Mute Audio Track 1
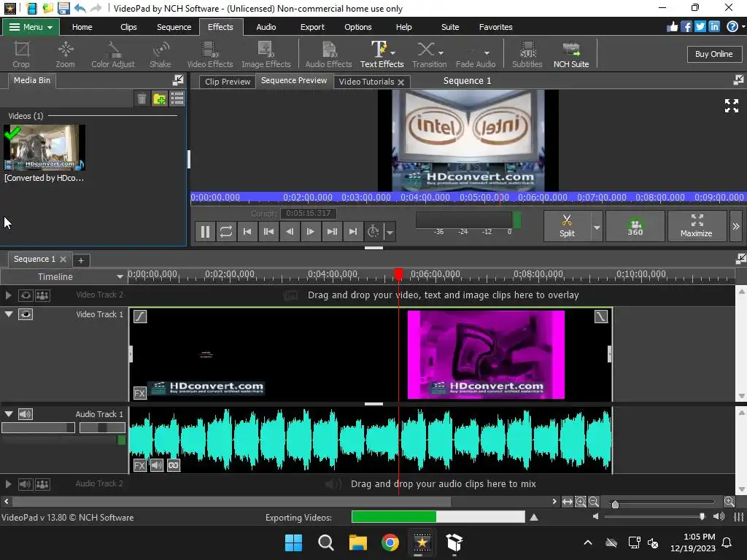 pyautogui.click(x=26, y=414)
